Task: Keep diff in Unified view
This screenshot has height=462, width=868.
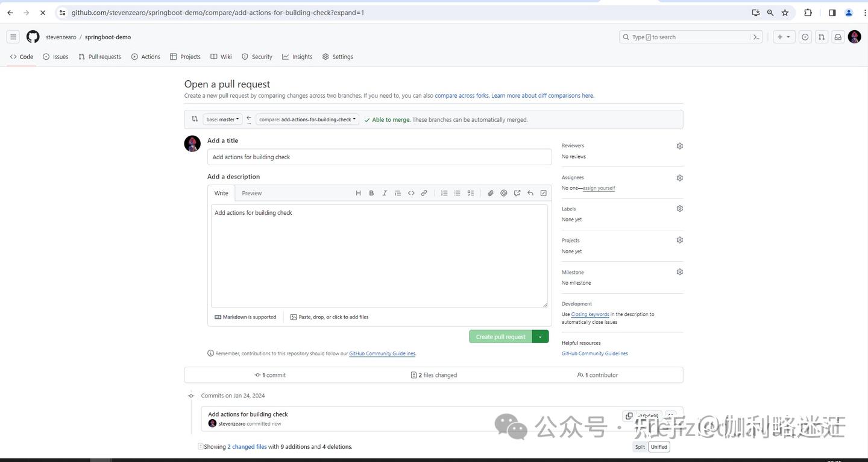Action: [658, 446]
